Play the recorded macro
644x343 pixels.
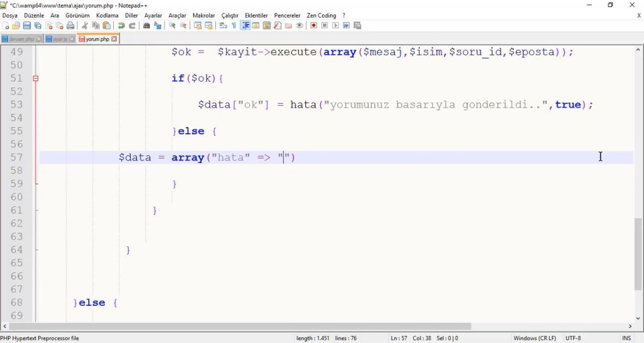(x=335, y=25)
